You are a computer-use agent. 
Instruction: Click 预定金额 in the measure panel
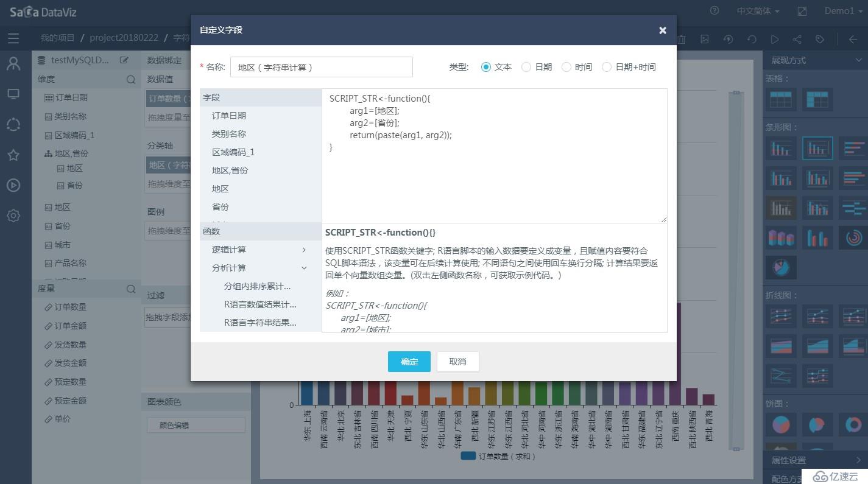[x=70, y=401]
